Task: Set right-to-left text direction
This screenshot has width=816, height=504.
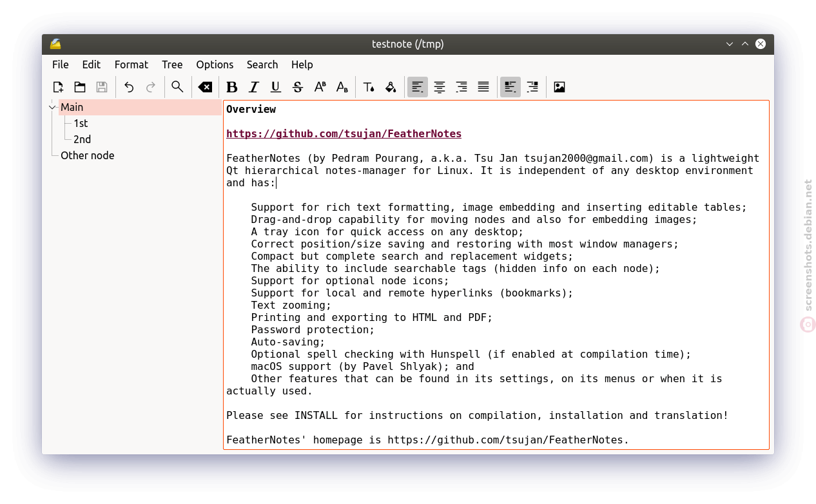Action: (x=532, y=87)
